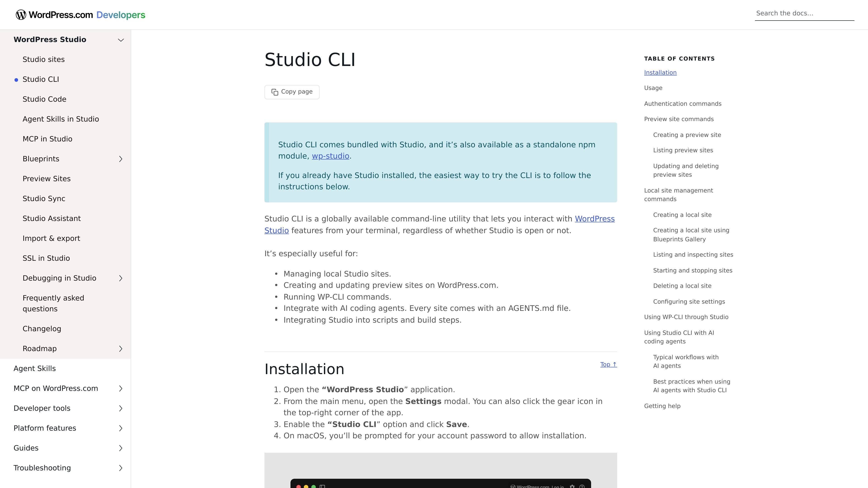Open Agent Skills top-level item

35,368
